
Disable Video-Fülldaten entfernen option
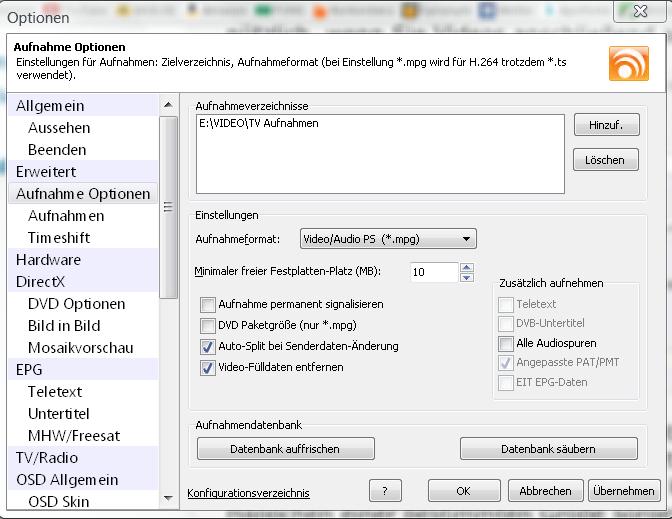click(x=208, y=367)
